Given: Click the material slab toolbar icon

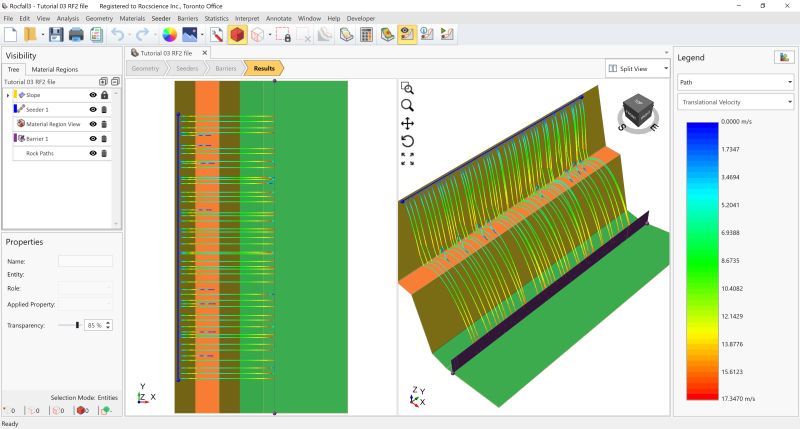Looking at the screenshot, I should (346, 35).
